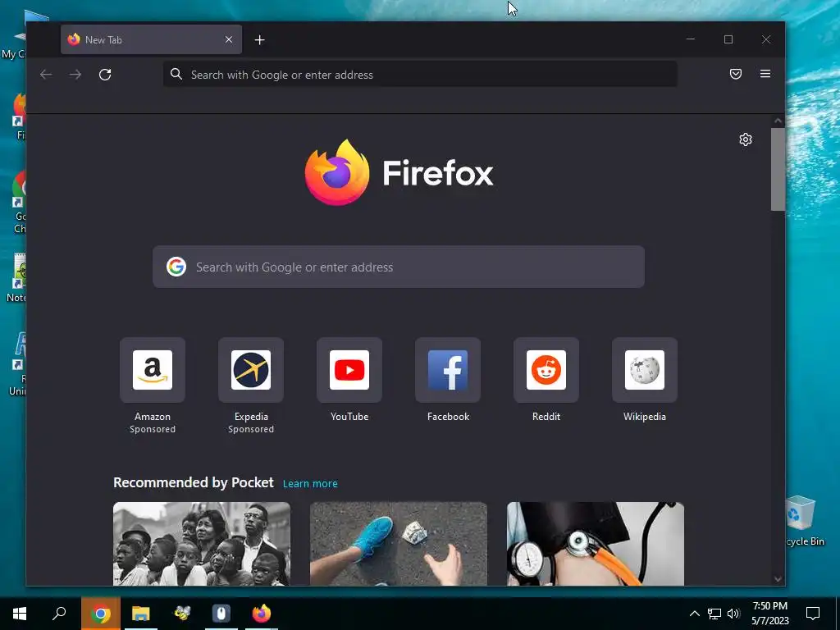Click the address bar search field
This screenshot has height=630, width=840.
(420, 75)
